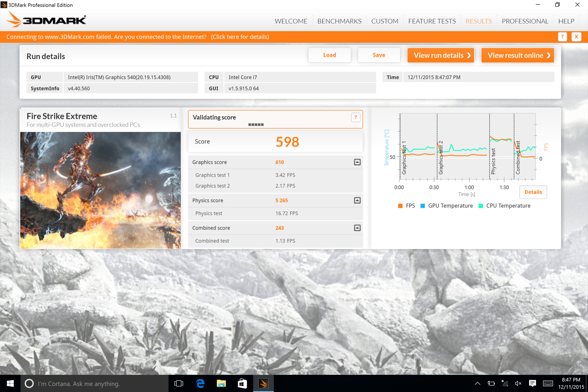Click the monitoring chart graph area
588x392 pixels.
pyautogui.click(x=467, y=146)
